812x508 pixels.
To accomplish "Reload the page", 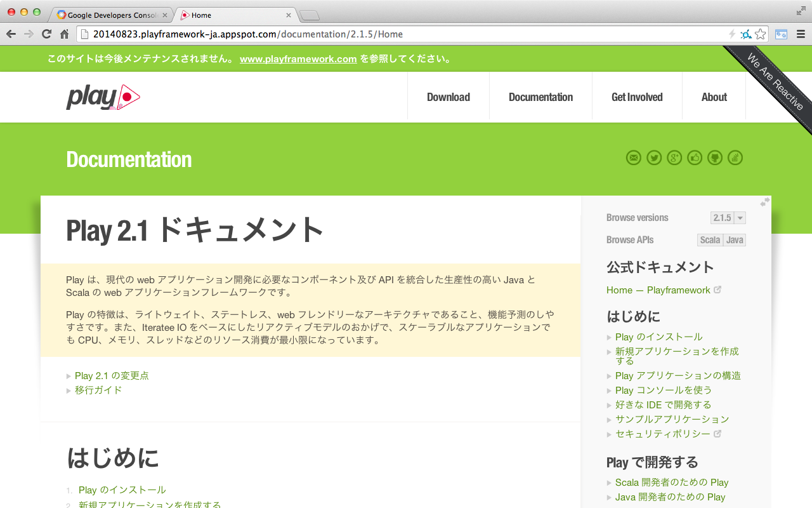I will (46, 34).
